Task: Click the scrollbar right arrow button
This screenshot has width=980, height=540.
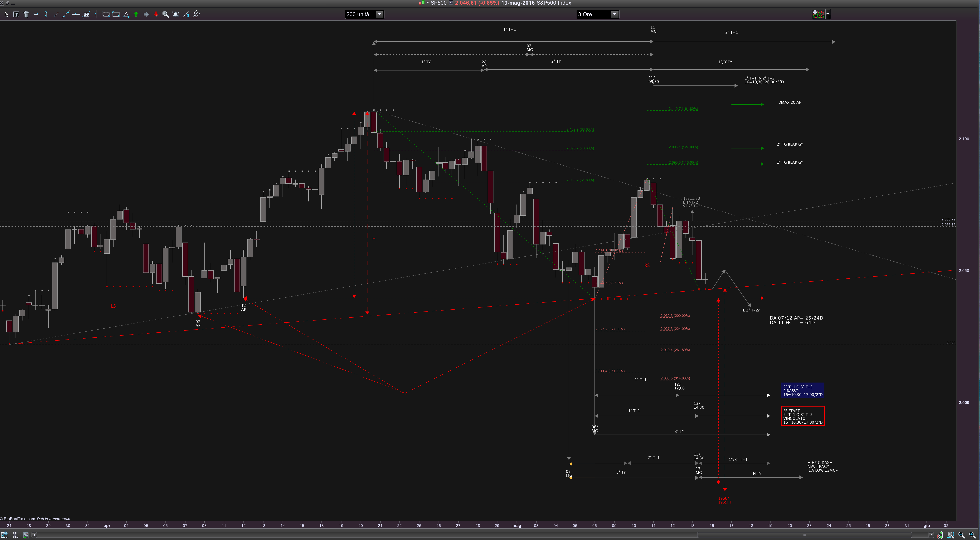Action: pyautogui.click(x=931, y=535)
